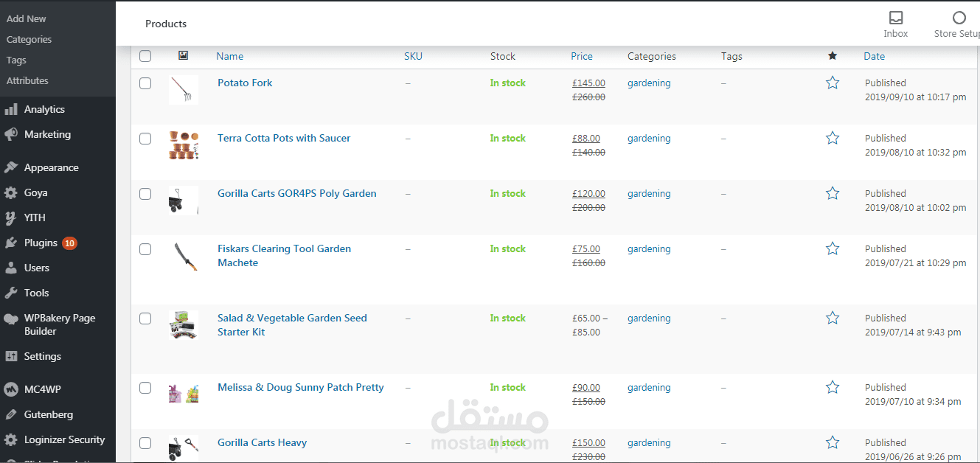Toggle featured star for Melissa & Doug
Viewport: 980px width, 463px height.
[x=833, y=387]
